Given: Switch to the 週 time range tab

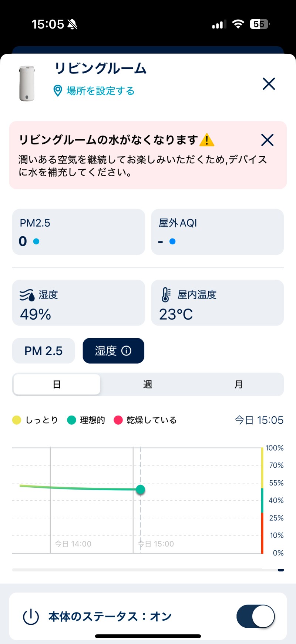Looking at the screenshot, I should [x=148, y=384].
